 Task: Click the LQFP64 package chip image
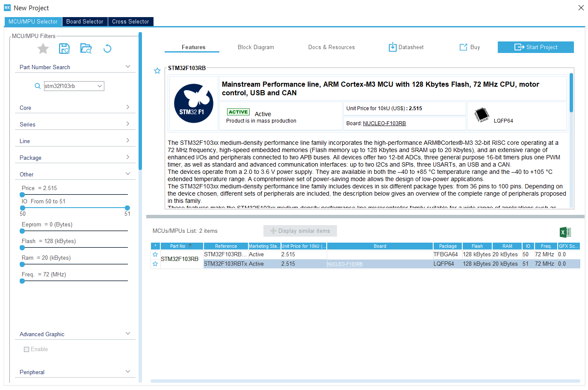(482, 115)
